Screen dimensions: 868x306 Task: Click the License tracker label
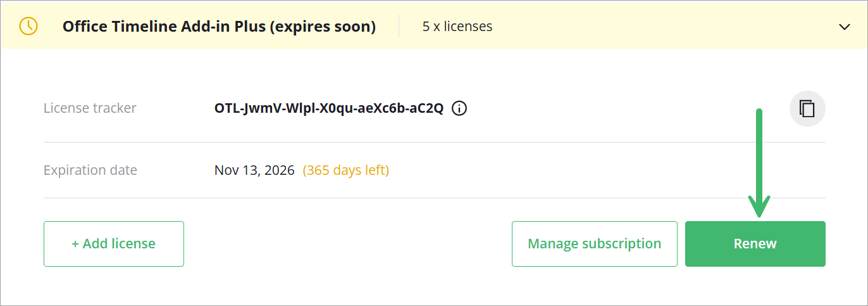click(x=90, y=108)
